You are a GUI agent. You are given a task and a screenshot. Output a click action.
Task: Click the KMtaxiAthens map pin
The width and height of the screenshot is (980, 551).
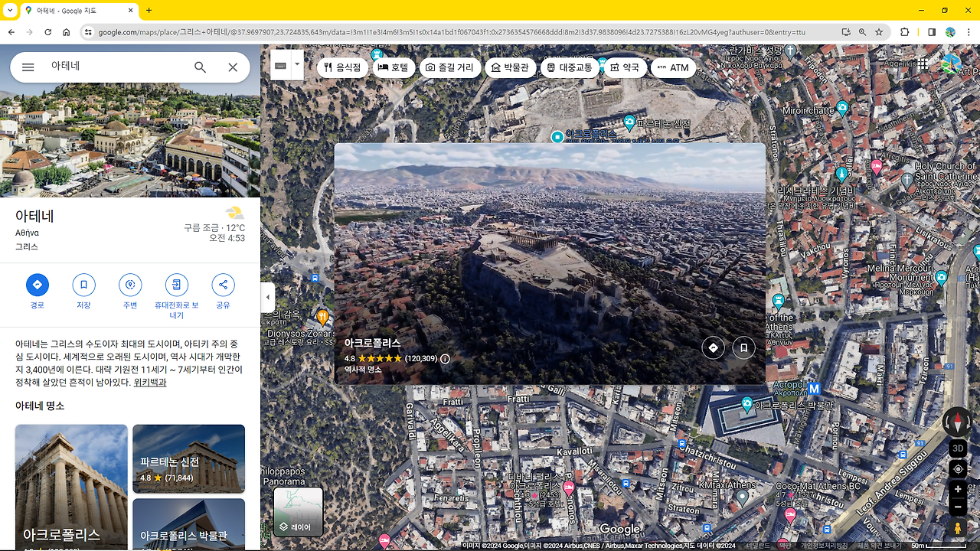742,497
